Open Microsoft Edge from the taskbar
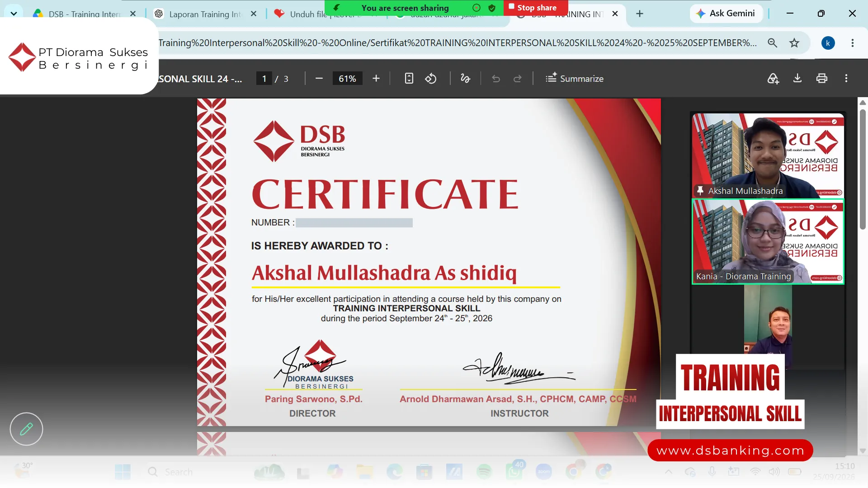 [x=394, y=472]
